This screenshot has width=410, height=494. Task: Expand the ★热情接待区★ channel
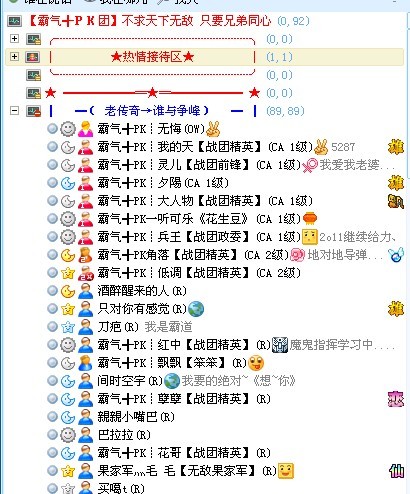click(14, 56)
